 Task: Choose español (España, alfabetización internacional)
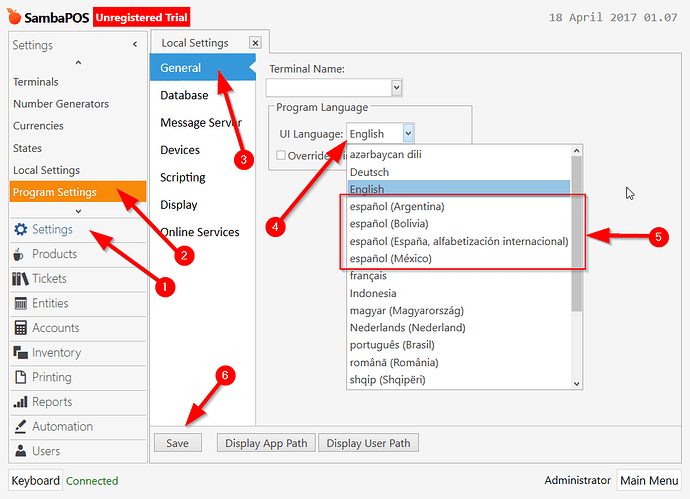[x=459, y=241]
